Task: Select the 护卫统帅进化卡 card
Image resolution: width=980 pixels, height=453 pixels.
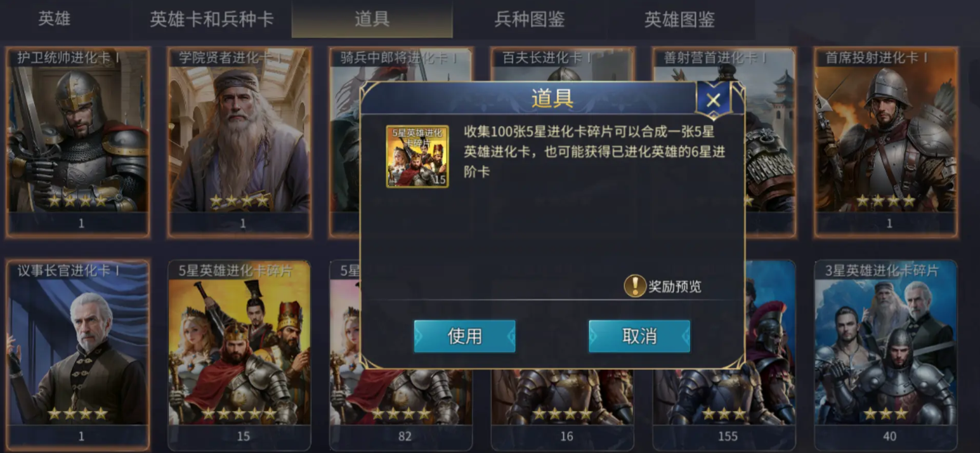Action: (x=77, y=142)
